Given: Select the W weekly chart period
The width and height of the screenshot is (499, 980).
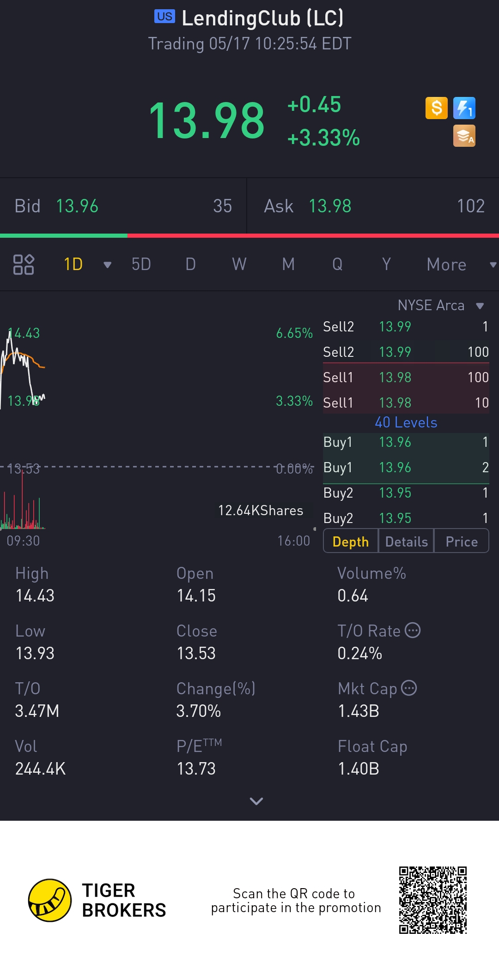Looking at the screenshot, I should [239, 265].
